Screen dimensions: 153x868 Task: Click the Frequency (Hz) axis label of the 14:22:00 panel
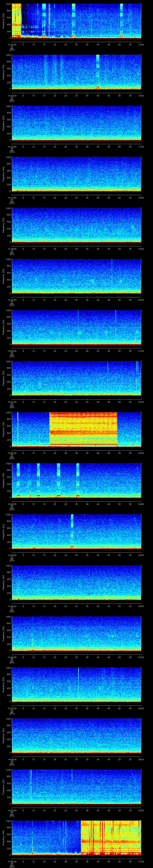click(x=3, y=429)
